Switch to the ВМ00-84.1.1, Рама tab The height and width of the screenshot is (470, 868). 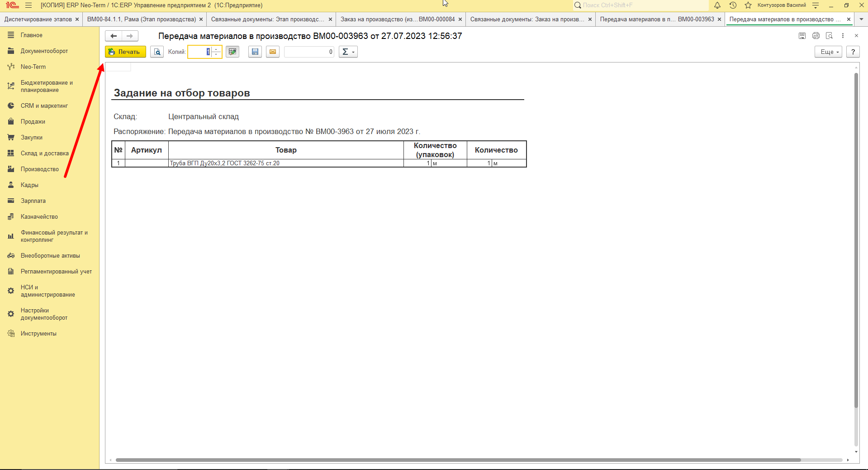pyautogui.click(x=141, y=19)
